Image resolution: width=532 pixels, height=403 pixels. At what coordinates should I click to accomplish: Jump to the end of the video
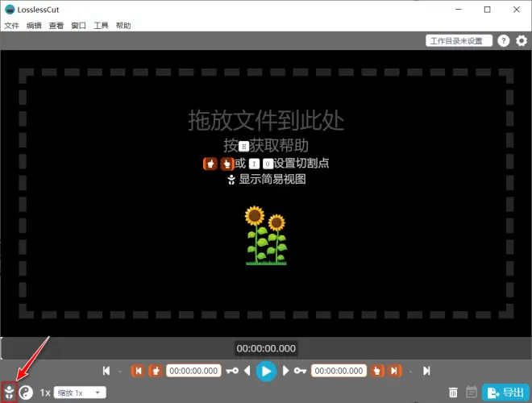tap(426, 371)
